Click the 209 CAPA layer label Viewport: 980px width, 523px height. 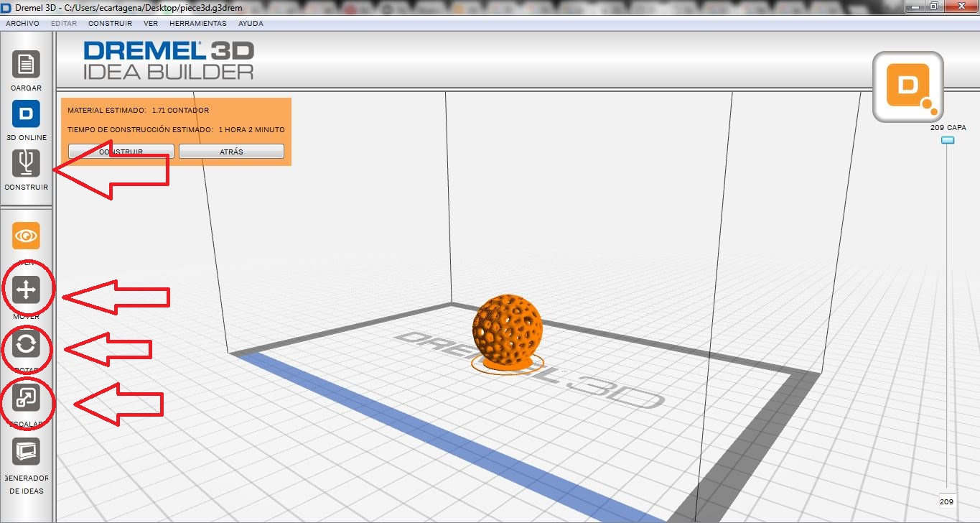(x=948, y=127)
